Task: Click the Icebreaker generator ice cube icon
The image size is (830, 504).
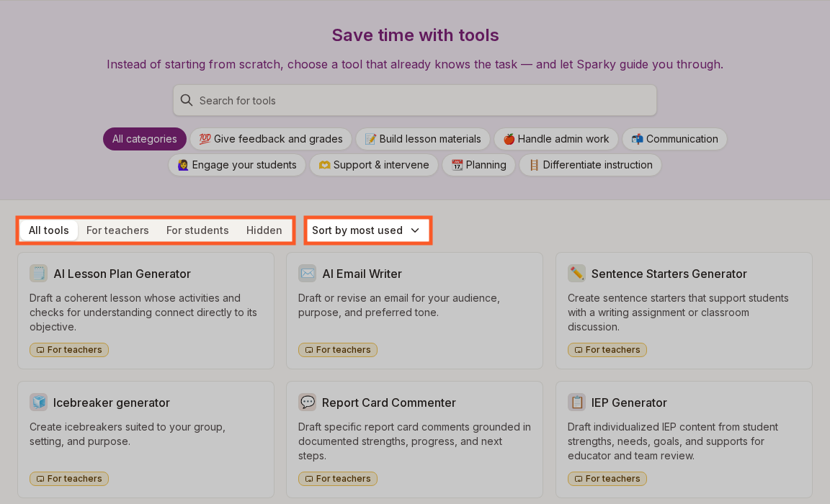Action: tap(39, 402)
